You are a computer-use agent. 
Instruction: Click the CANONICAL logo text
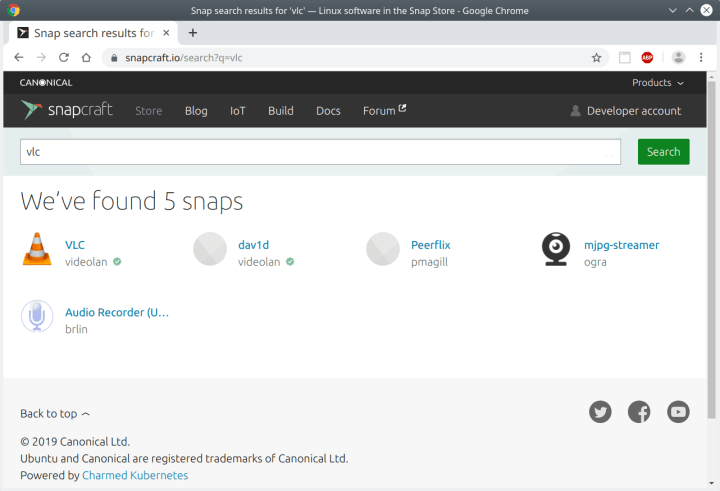click(x=46, y=83)
